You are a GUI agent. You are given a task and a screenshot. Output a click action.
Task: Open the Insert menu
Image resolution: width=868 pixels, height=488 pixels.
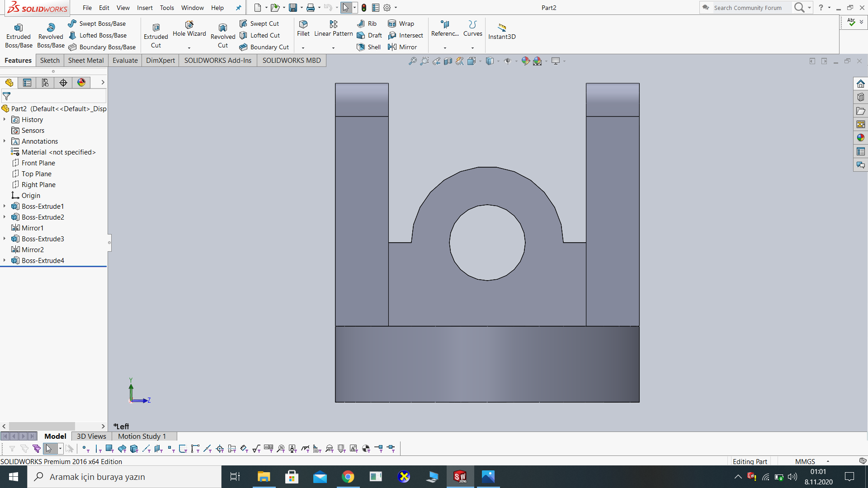pos(145,8)
